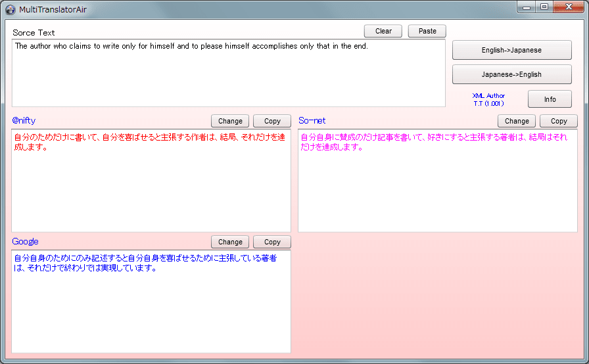Translate using English->Japanese button
This screenshot has width=589, height=364.
point(511,50)
